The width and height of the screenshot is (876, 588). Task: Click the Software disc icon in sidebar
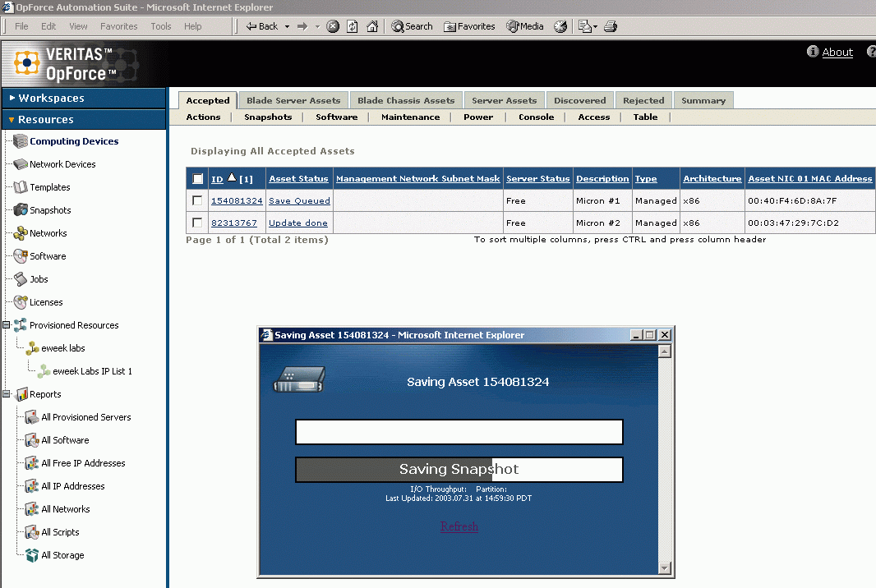[x=21, y=255]
